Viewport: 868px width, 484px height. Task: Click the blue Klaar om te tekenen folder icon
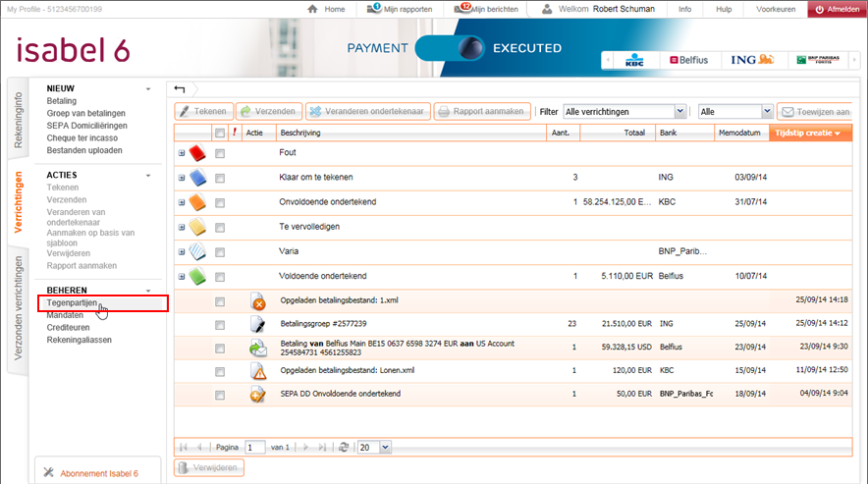(197, 178)
